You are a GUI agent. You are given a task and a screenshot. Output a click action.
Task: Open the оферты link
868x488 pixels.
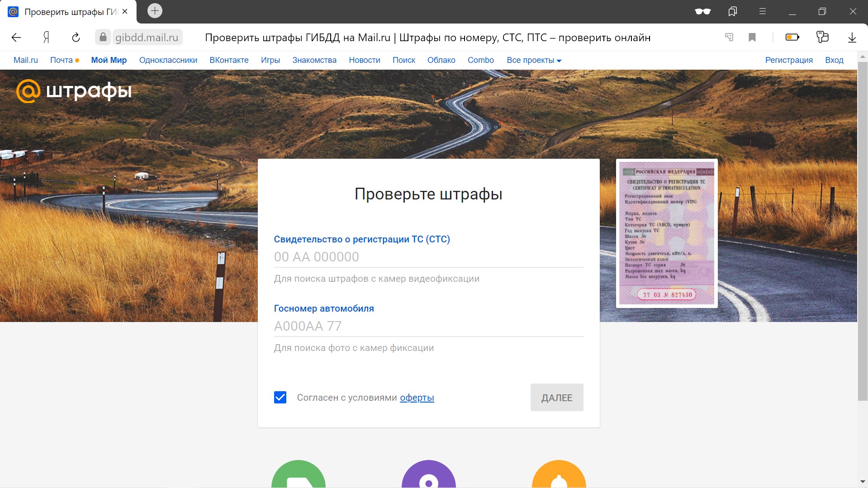coord(417,398)
